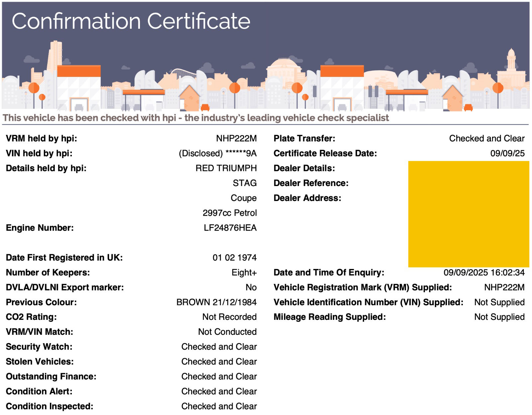
Task: Select 'Date and Time Of Enquiry:' label
Action: coord(329,273)
